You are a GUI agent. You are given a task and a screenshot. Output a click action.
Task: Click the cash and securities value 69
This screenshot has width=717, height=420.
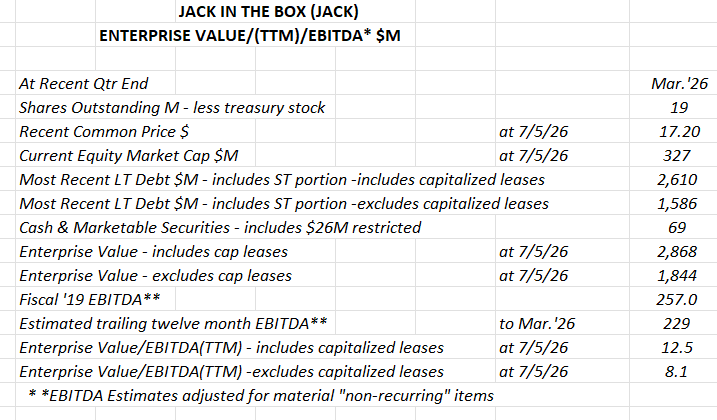pos(679,227)
